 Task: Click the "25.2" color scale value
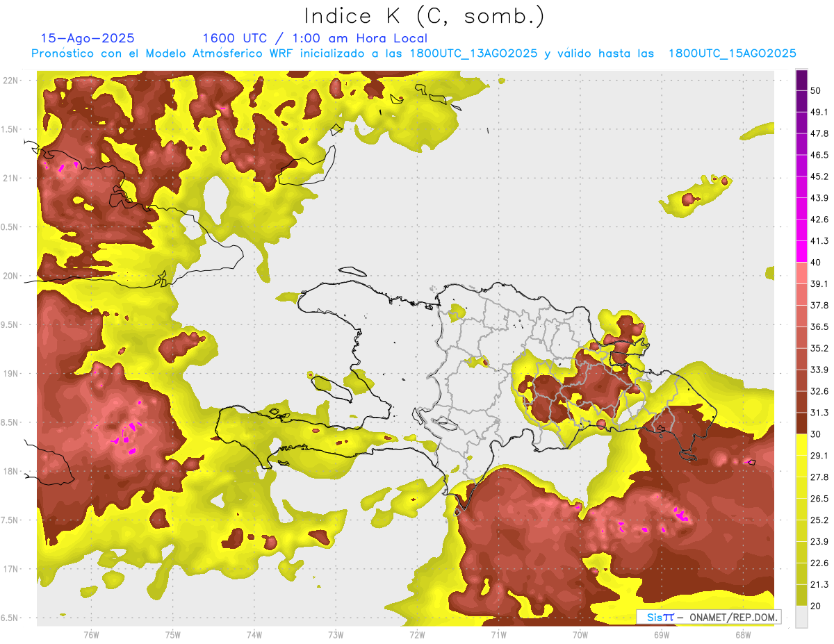click(819, 520)
